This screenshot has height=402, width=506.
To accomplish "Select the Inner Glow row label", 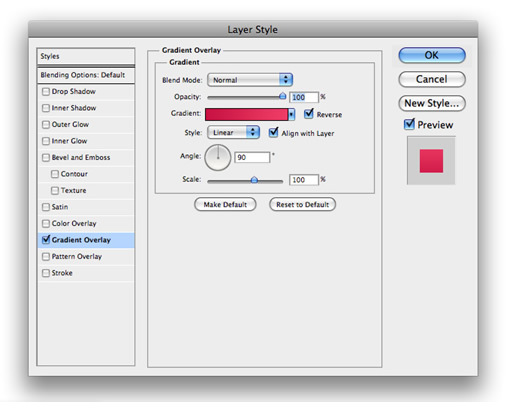I will 69,141.
